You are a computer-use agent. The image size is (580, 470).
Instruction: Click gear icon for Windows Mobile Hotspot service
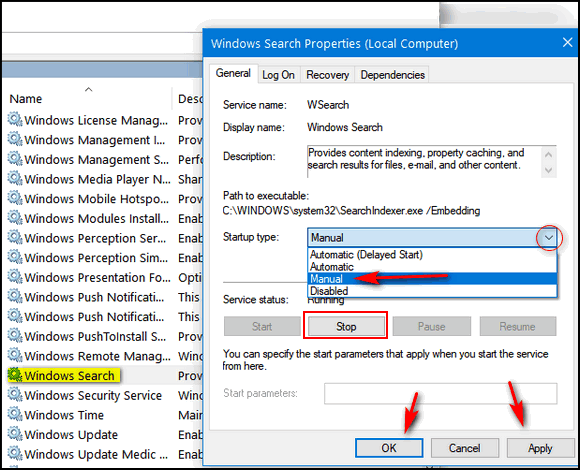click(15, 198)
